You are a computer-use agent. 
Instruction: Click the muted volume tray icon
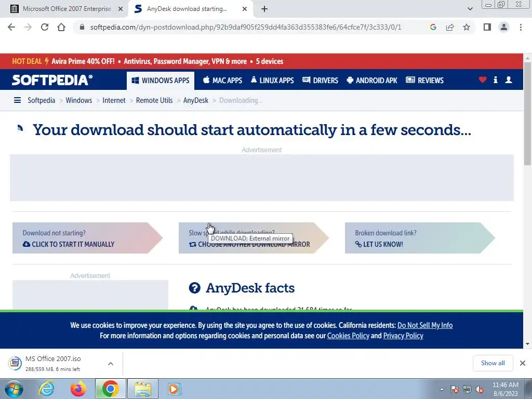pos(480,389)
